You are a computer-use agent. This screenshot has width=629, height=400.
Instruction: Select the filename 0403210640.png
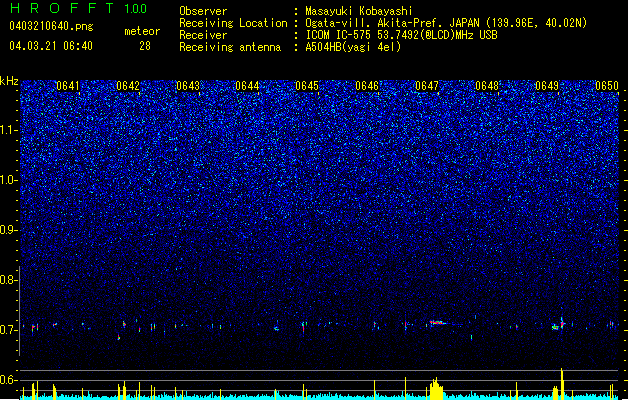(x=51, y=26)
